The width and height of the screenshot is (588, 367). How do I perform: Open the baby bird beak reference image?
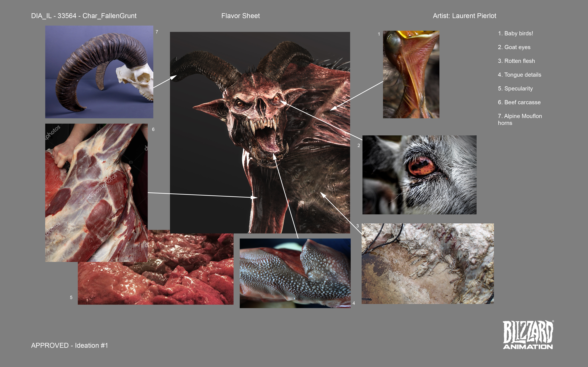tap(411, 74)
